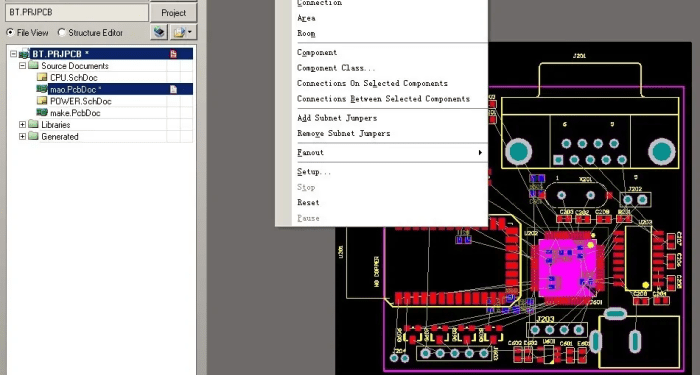
Task: Click red modified-document icon on BT.PRJPCB row
Action: click(x=173, y=54)
